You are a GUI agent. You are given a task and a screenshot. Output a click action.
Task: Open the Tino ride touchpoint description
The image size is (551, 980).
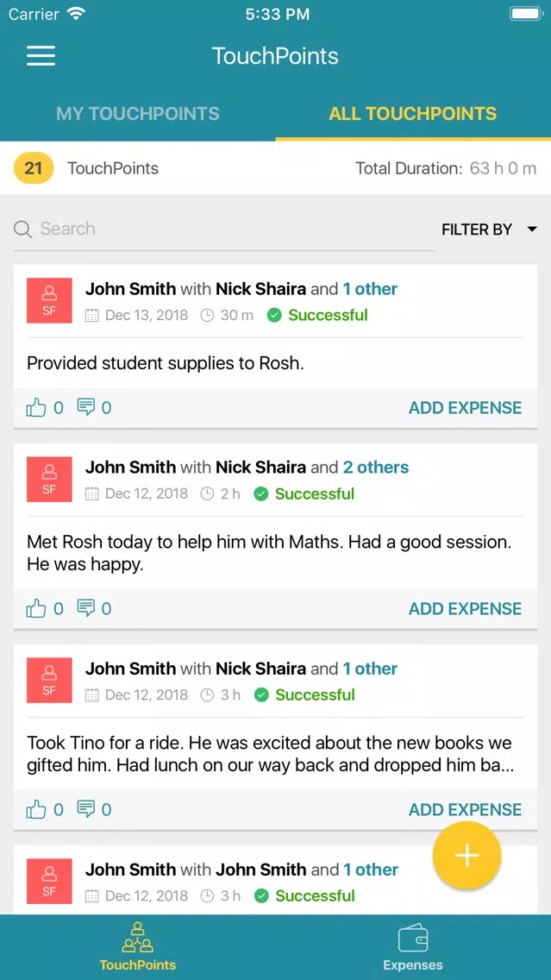[270, 754]
